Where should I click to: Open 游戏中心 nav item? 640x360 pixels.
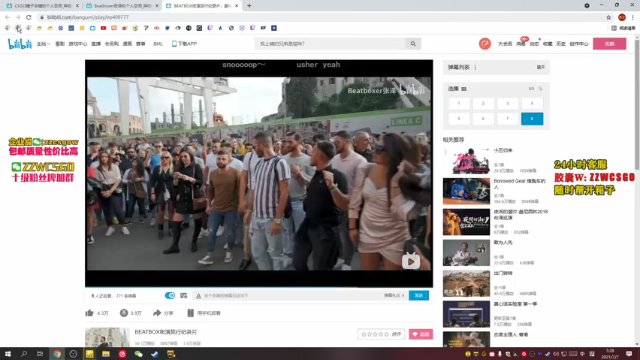[78, 44]
